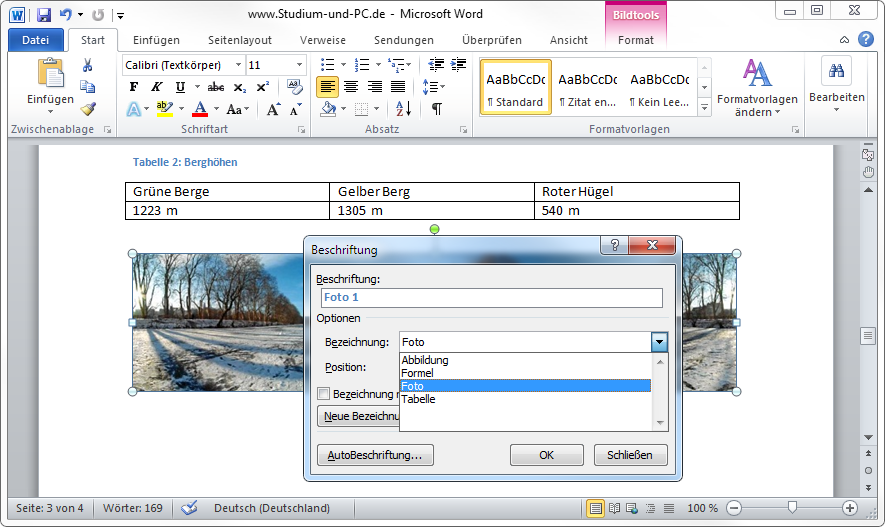The height and width of the screenshot is (527, 885).
Task: Select the Zitat style in gallery
Action: tap(588, 87)
